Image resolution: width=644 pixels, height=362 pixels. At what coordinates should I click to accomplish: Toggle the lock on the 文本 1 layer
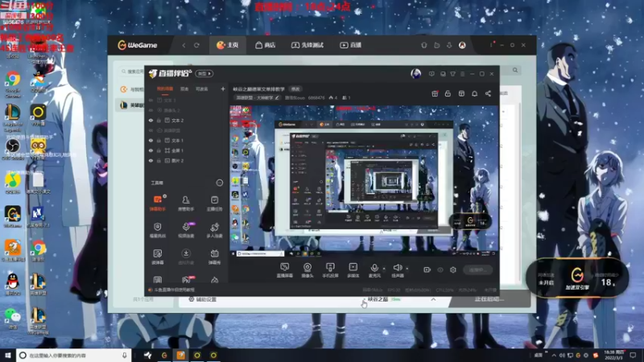click(x=159, y=140)
